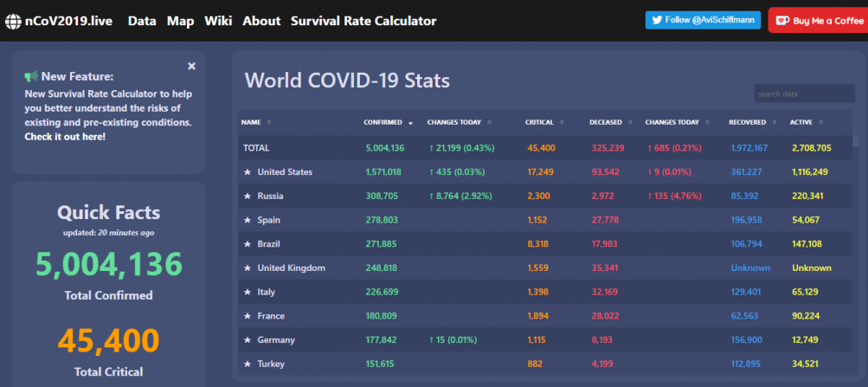Viewport: 868px width, 387px height.
Task: Click the 'Check it out here!' link
Action: [x=65, y=136]
